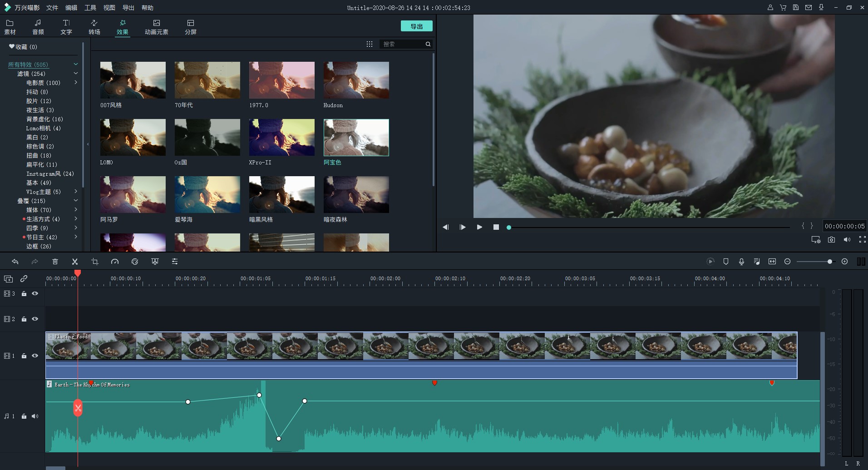Expand the 媒体 (70) overlay category
Viewport: 868px width, 470px height.
pyautogui.click(x=76, y=210)
